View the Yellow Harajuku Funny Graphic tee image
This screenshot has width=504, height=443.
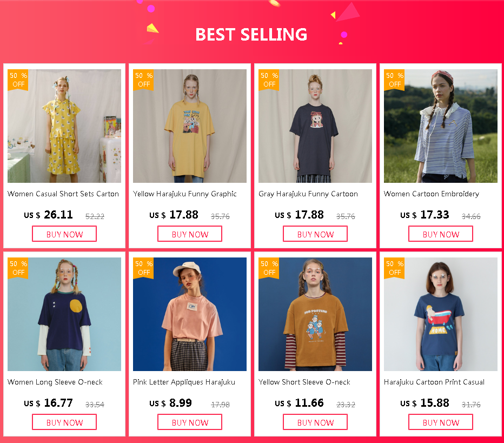(190, 126)
